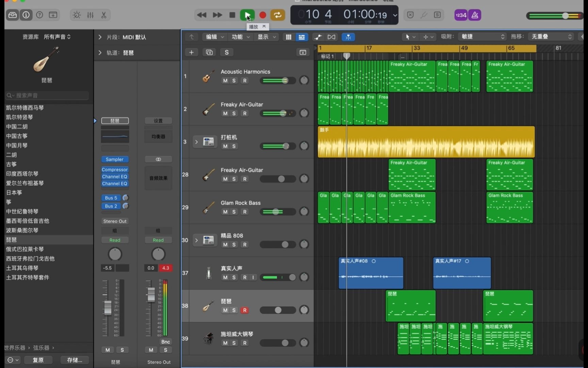Click the Stop transport button
The height and width of the screenshot is (368, 588).
(232, 15)
